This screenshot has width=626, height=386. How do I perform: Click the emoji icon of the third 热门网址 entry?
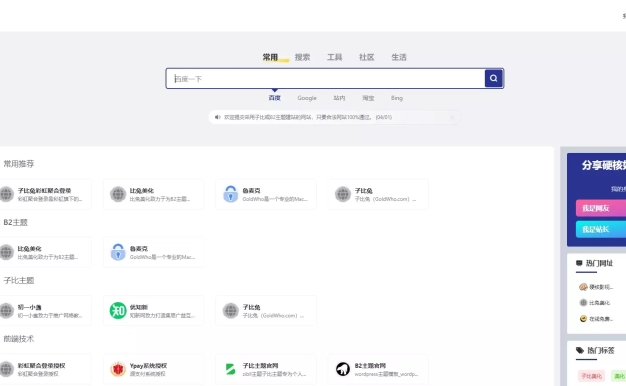tap(583, 319)
